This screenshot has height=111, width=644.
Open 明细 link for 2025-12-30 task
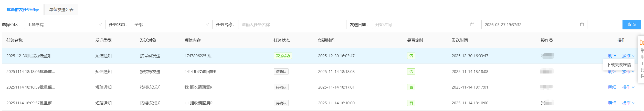pyautogui.click(x=612, y=56)
